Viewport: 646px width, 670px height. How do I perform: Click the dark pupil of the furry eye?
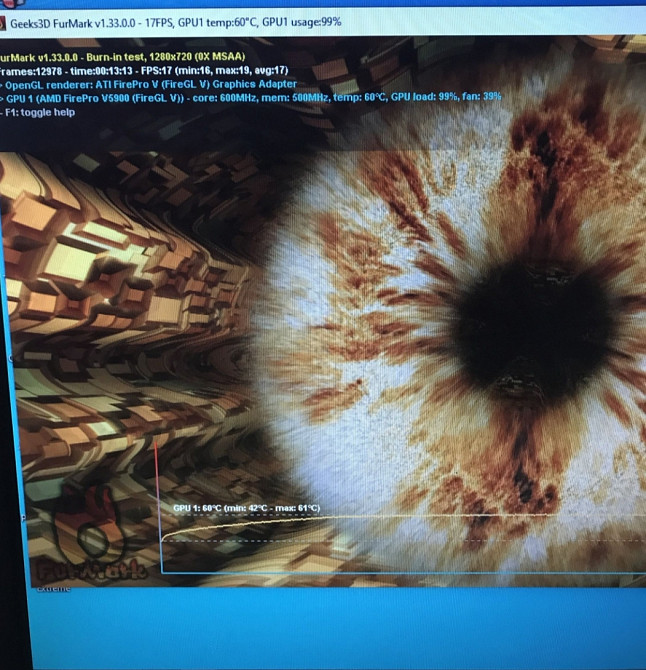(545, 320)
